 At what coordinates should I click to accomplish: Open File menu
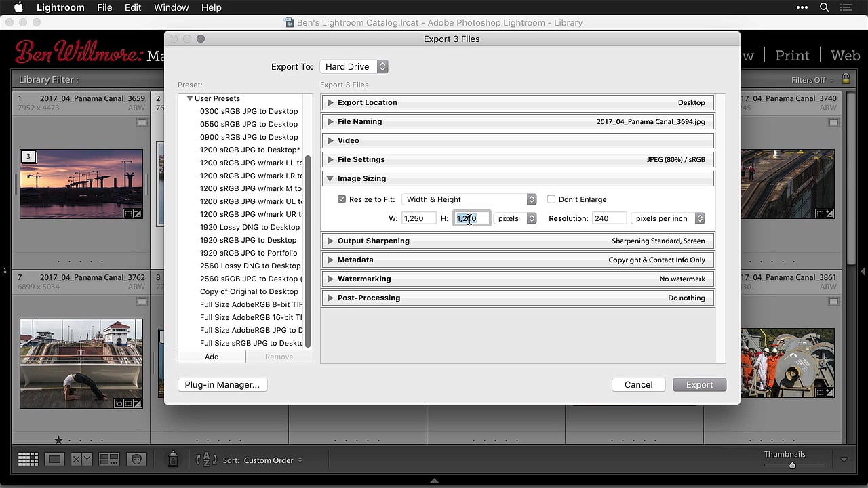pos(104,7)
